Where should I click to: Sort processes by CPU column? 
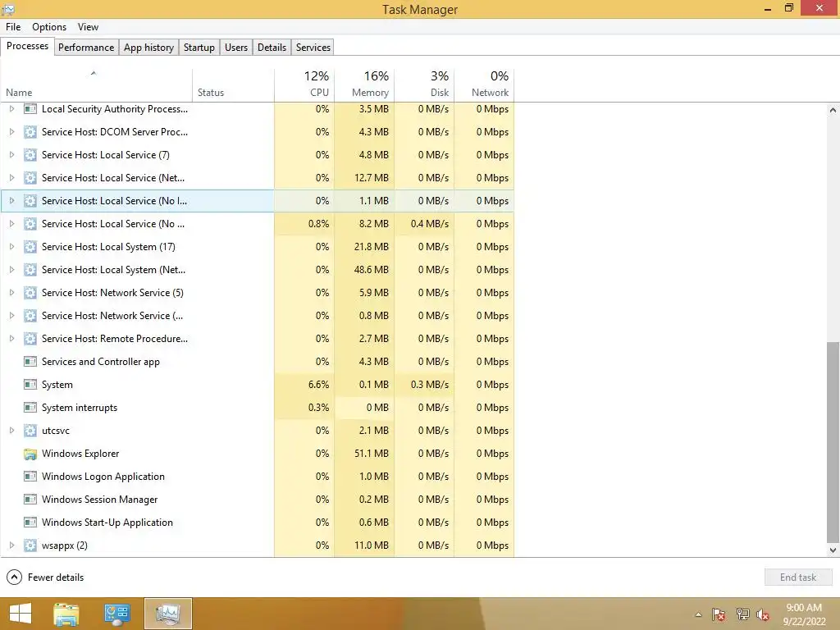tap(304, 85)
